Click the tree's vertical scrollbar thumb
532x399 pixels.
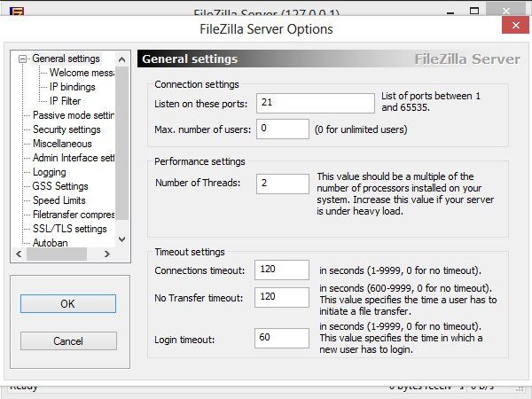tap(121, 143)
